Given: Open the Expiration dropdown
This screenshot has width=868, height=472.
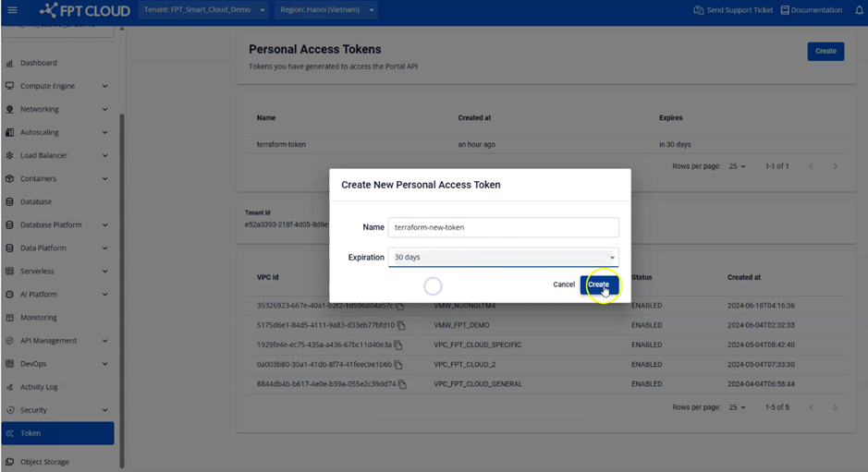Looking at the screenshot, I should pyautogui.click(x=503, y=258).
